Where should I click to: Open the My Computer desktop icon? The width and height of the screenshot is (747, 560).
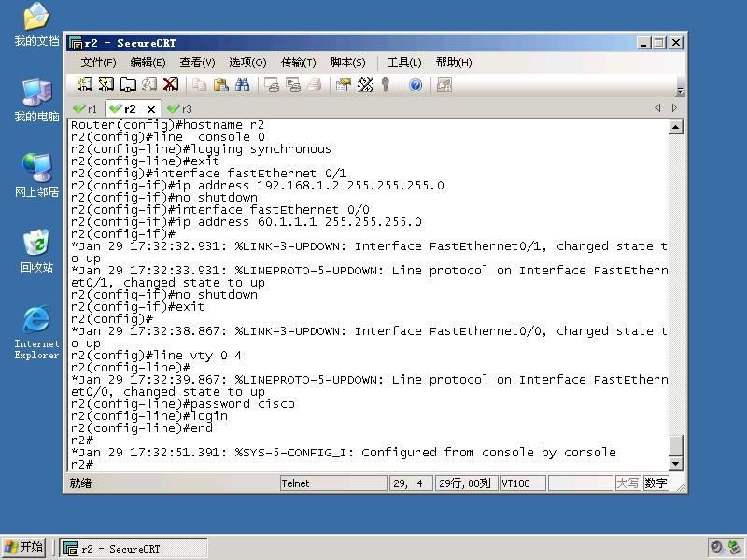click(x=36, y=100)
